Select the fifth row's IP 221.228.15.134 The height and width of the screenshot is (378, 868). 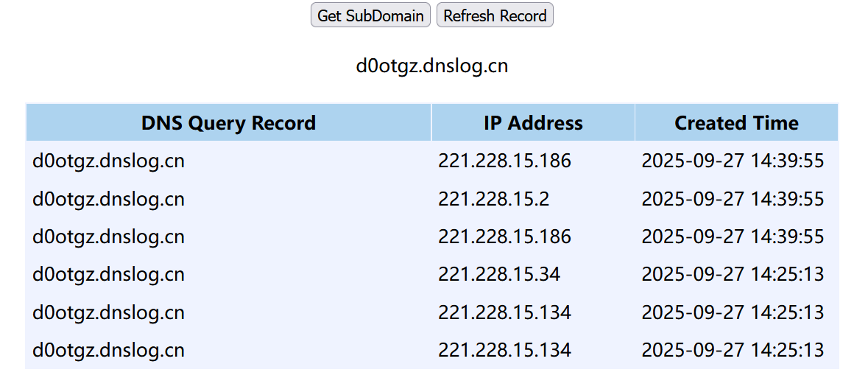[x=504, y=312]
